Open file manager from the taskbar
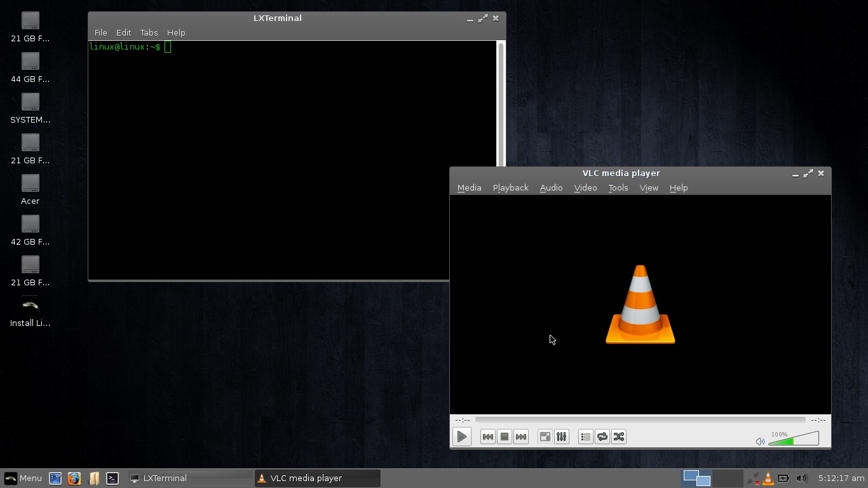 (x=93, y=478)
